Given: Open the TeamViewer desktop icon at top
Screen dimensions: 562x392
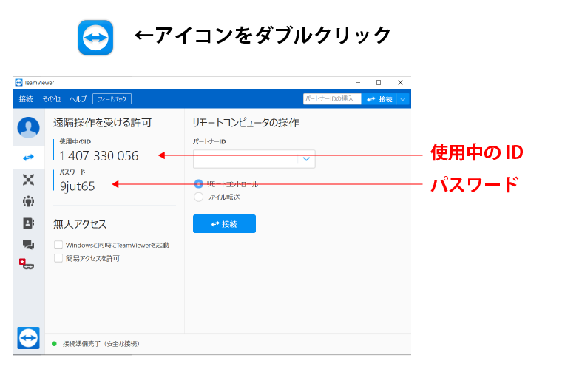Looking at the screenshot, I should pos(95,37).
